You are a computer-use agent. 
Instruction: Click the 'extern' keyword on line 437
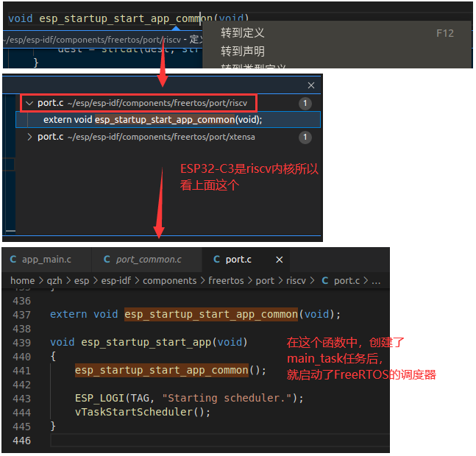(68, 314)
